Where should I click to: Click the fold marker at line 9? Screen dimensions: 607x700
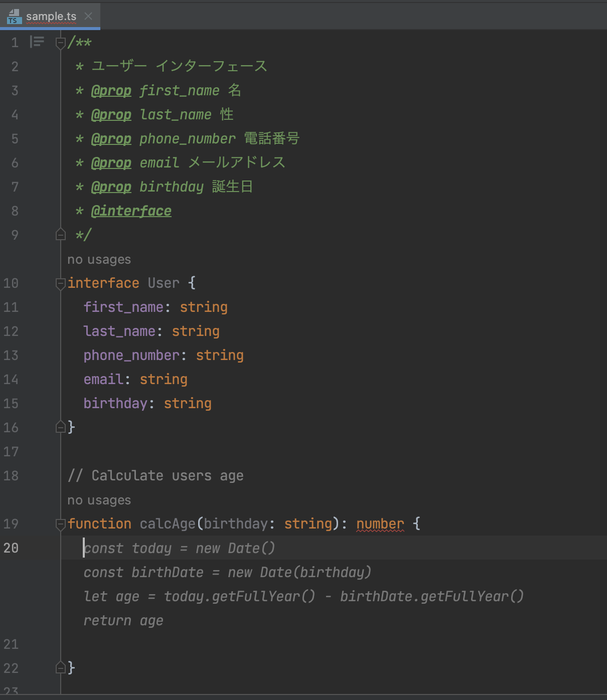click(x=60, y=234)
